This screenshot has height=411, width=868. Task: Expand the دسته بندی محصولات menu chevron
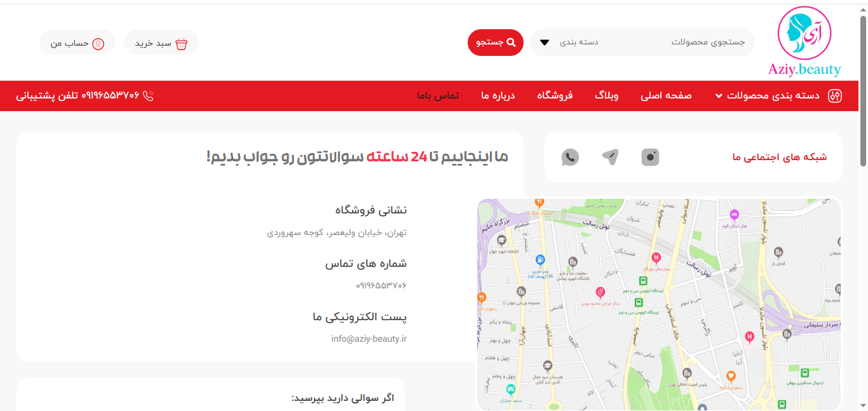point(719,96)
